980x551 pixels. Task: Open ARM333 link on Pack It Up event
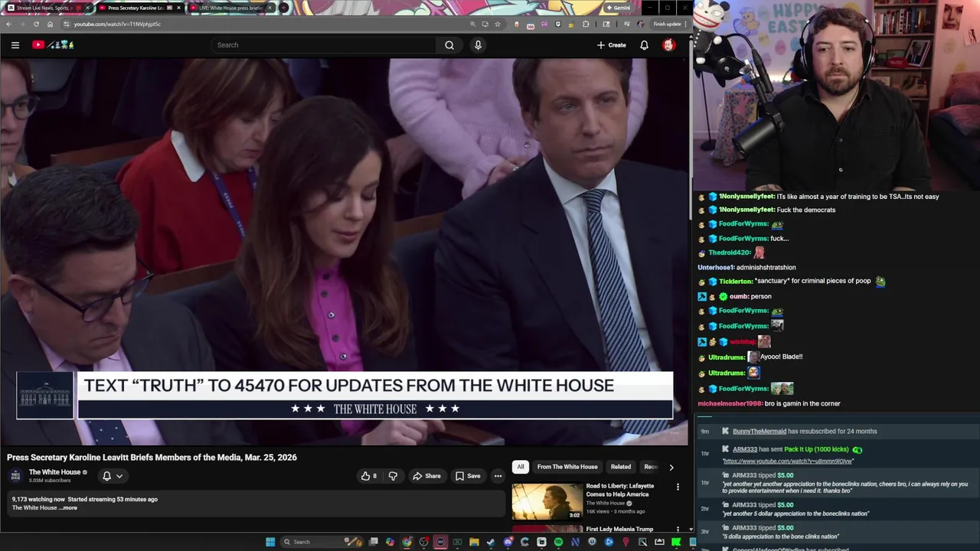pos(745,450)
